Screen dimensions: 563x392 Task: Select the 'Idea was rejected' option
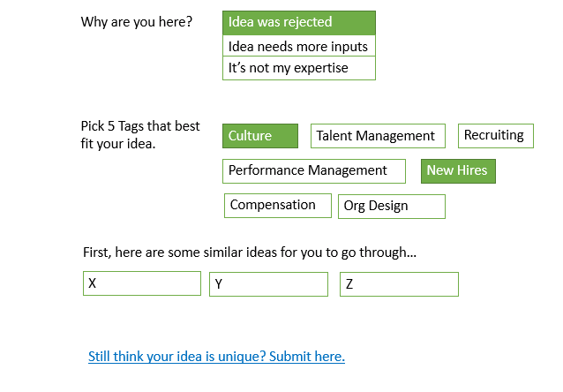click(298, 22)
